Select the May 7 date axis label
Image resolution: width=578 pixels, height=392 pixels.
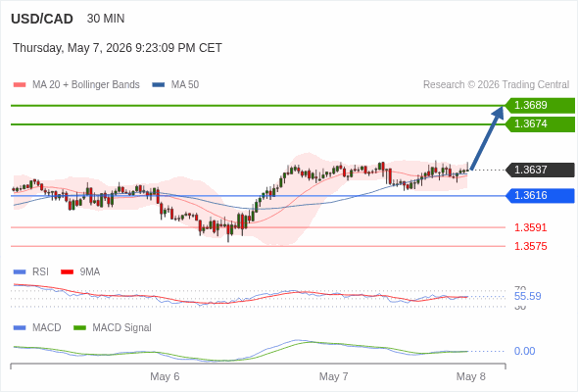(333, 376)
